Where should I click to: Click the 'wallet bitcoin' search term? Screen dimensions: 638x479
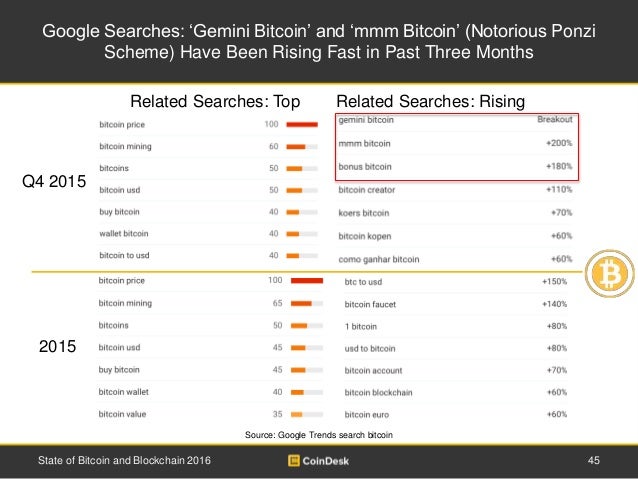(124, 233)
